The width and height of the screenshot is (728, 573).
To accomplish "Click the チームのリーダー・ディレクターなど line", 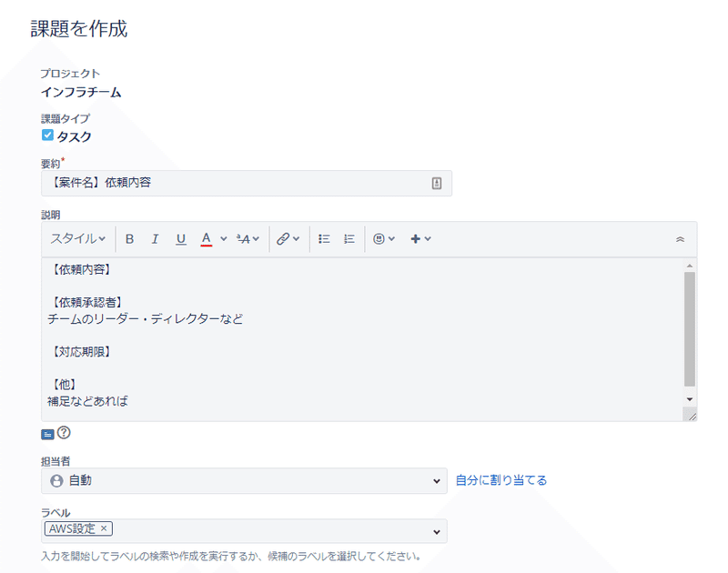I will [145, 319].
